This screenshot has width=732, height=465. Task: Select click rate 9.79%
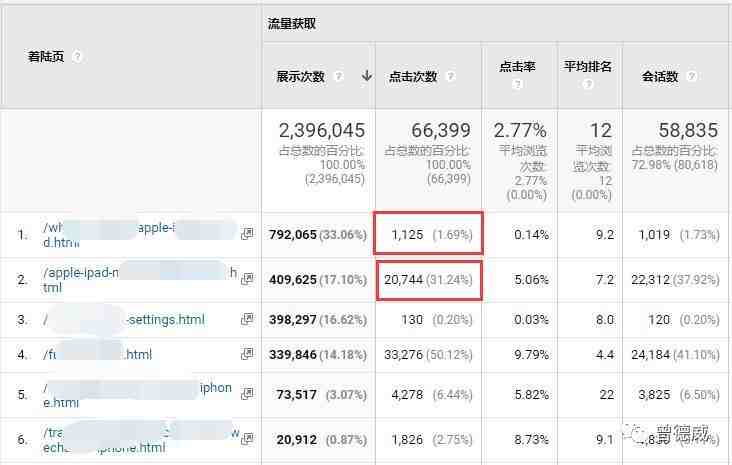coord(532,354)
